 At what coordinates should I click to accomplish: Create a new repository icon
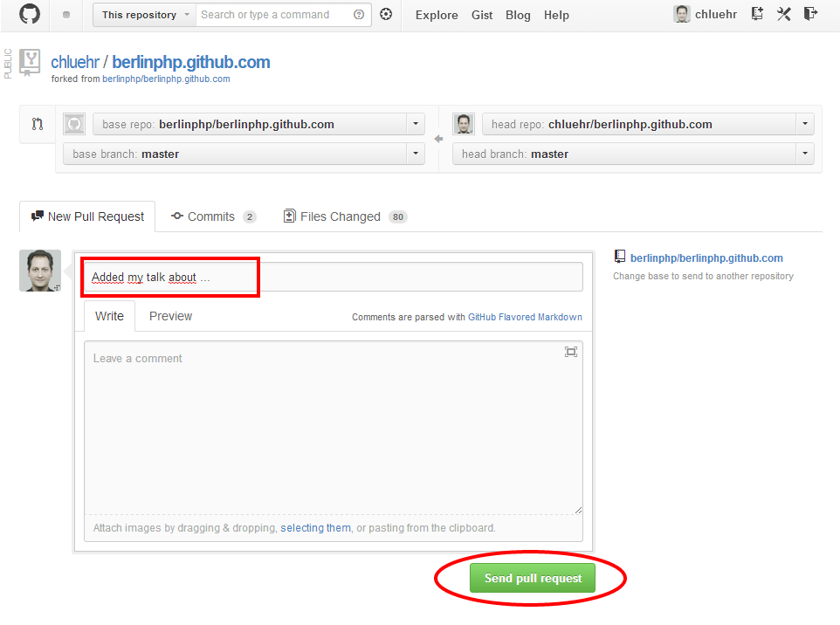coord(756,14)
